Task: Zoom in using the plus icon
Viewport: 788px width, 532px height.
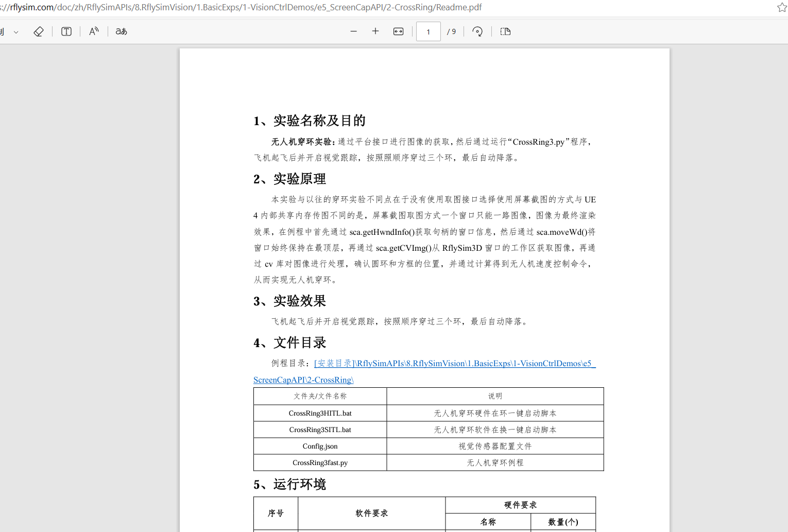Action: [375, 31]
